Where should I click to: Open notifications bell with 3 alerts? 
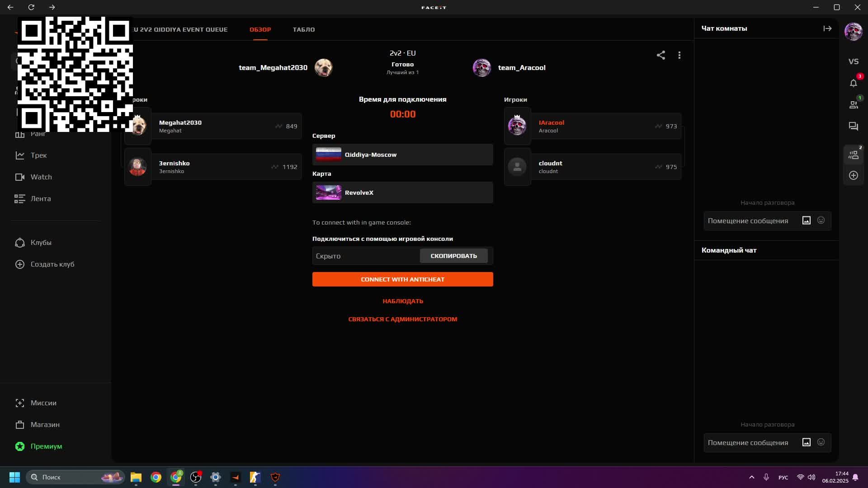point(853,83)
